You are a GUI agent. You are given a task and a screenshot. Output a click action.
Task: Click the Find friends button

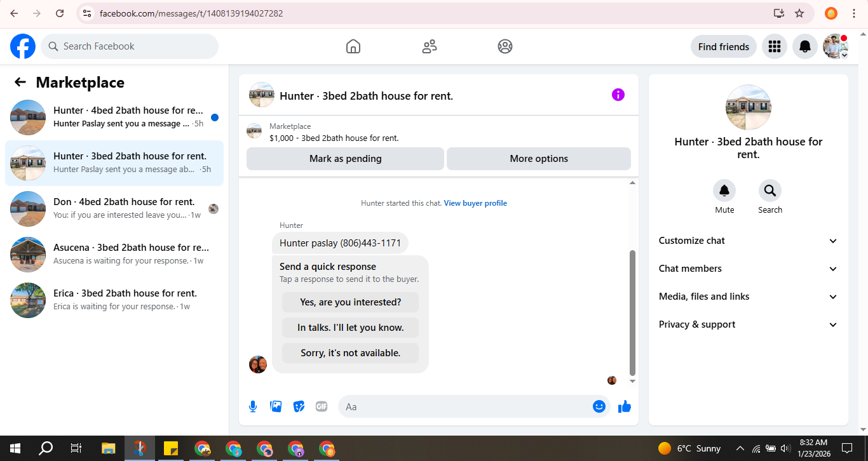pyautogui.click(x=724, y=46)
